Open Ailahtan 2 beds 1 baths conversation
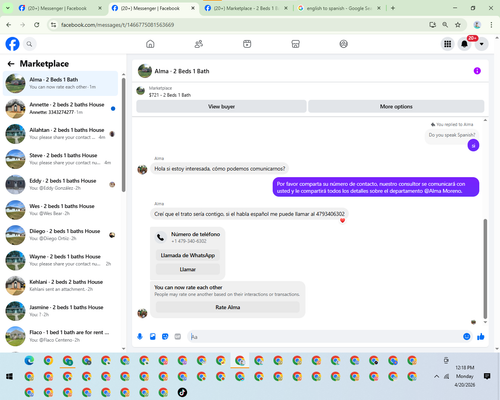Image resolution: width=500 pixels, height=400 pixels. point(60,134)
